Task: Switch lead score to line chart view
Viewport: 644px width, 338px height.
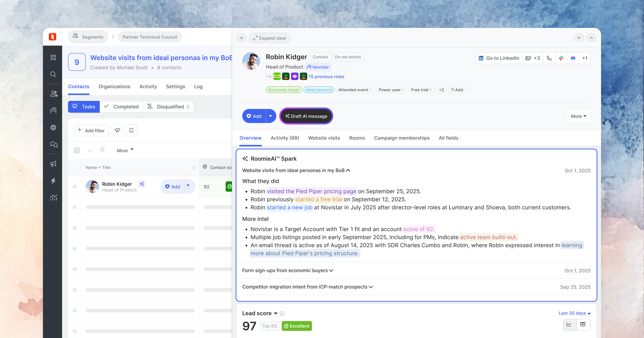Action: click(569, 325)
